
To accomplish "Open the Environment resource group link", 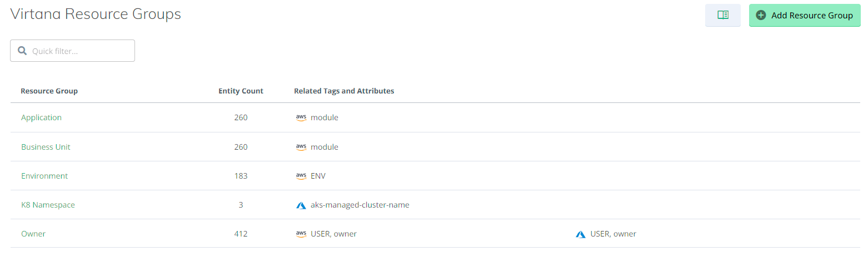I will 44,176.
